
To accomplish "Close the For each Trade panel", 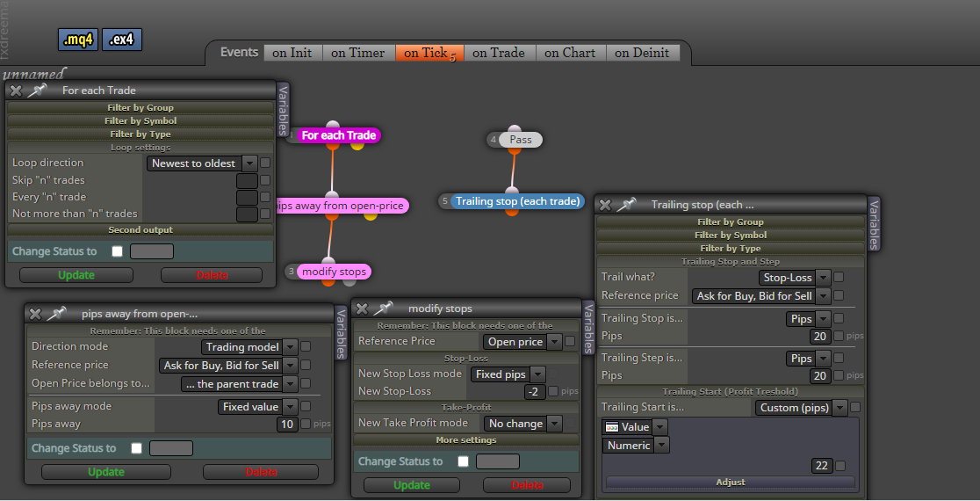I will [16, 91].
